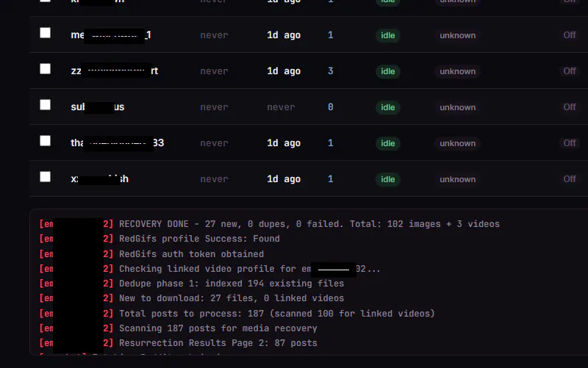The image size is (588, 368).
Task: Click the count 1 in the x…sh row
Action: pyautogui.click(x=330, y=179)
